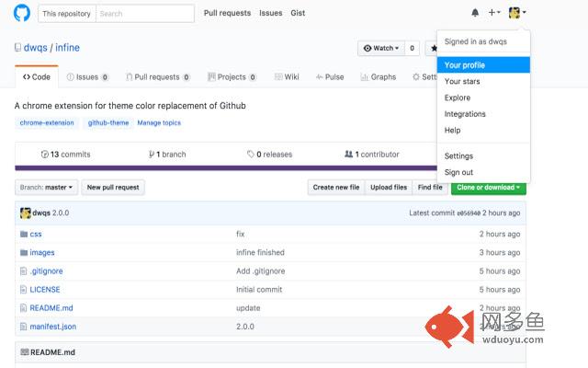Click the README.md file row icon
588x368 pixels.
[x=23, y=308]
